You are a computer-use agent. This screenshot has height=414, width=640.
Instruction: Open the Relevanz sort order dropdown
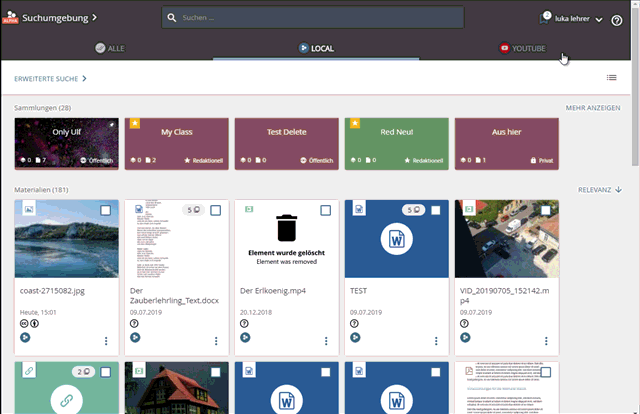point(600,189)
